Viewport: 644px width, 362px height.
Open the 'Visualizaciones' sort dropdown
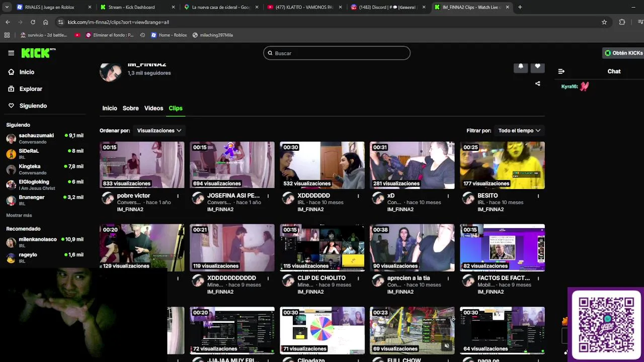pos(159,131)
